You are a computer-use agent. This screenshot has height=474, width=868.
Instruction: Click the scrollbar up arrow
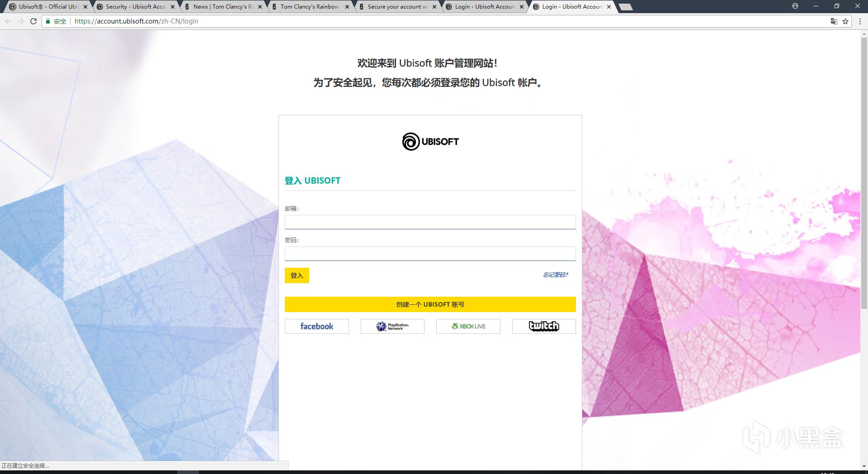tap(864, 33)
